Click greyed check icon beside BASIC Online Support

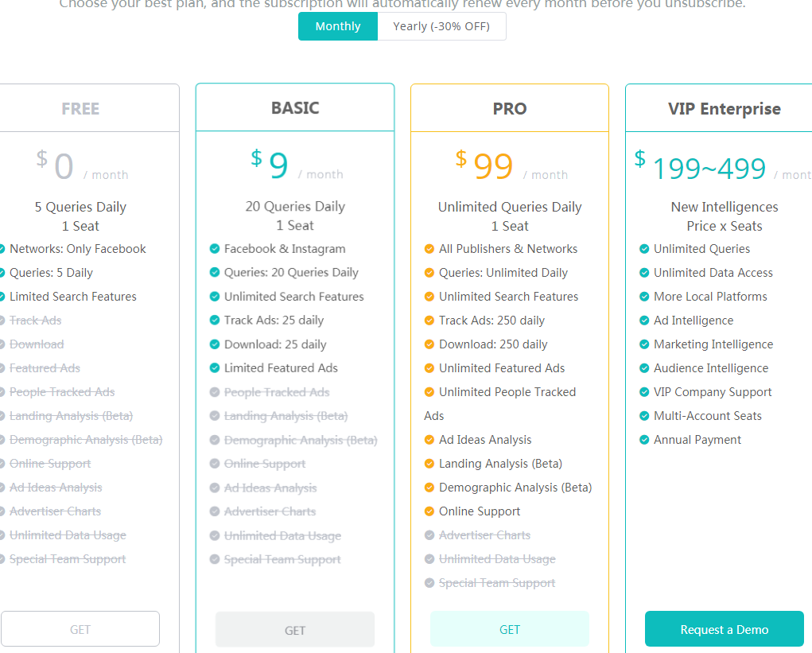[x=214, y=464]
